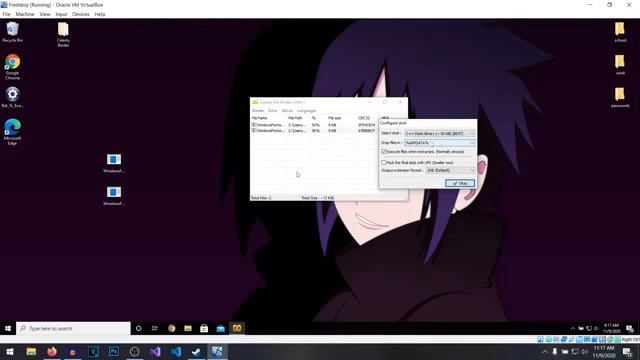Open VirtualBox Input menu
Screen dimensions: 640x360
point(61,14)
